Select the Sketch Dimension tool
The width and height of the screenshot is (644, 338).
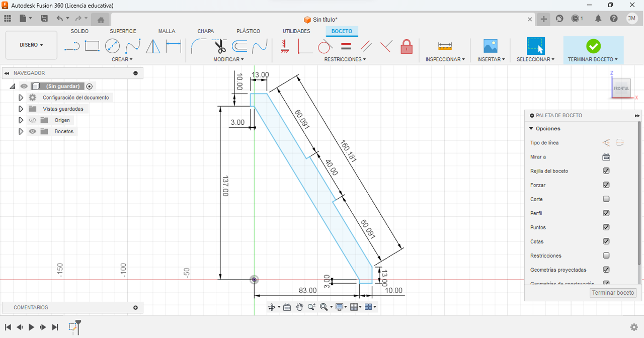point(174,46)
